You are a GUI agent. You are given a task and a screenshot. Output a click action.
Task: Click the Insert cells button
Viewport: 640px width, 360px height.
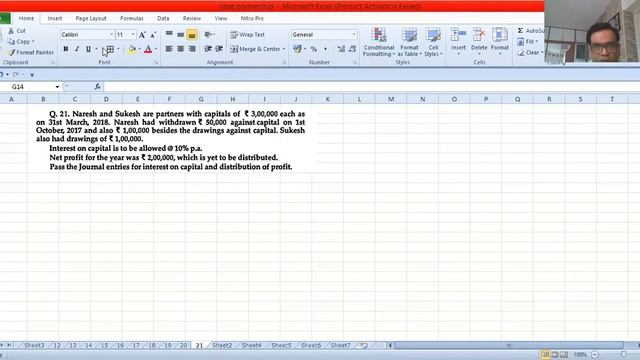click(458, 42)
